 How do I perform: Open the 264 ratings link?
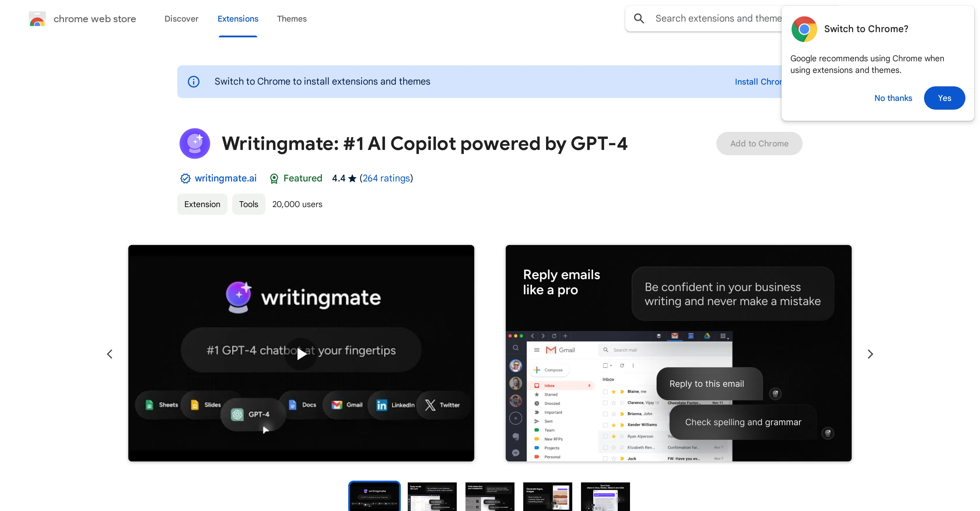pos(386,178)
